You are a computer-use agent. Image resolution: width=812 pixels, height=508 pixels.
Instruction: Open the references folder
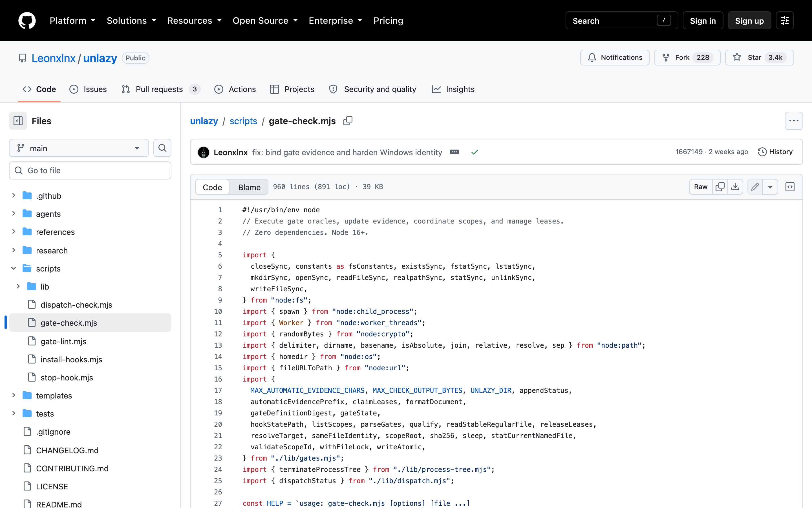(x=55, y=232)
